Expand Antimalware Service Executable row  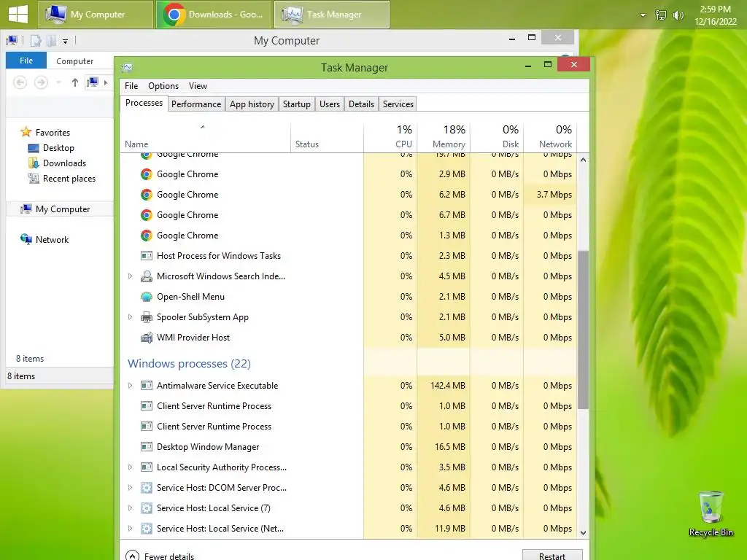click(130, 386)
